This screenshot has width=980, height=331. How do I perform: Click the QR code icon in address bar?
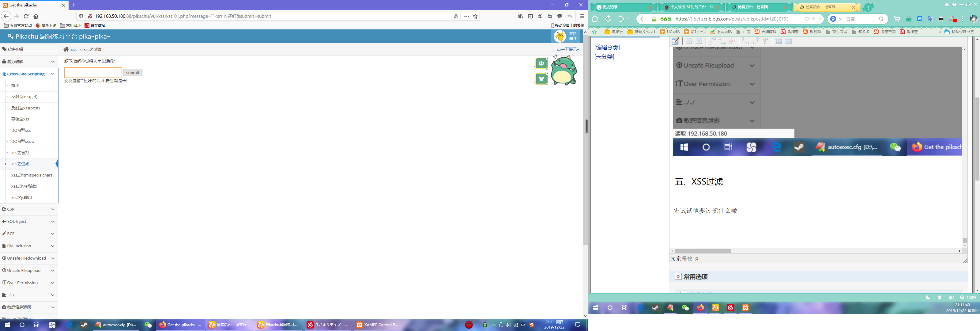point(456,16)
